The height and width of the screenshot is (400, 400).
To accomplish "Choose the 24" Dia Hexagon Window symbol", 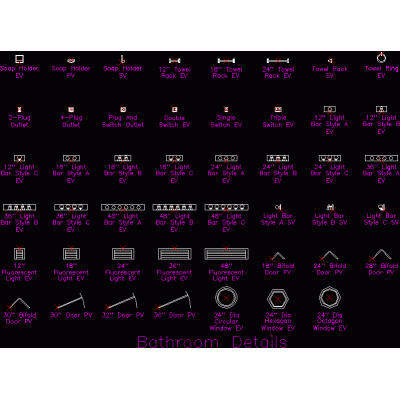I will pyautogui.click(x=278, y=298).
